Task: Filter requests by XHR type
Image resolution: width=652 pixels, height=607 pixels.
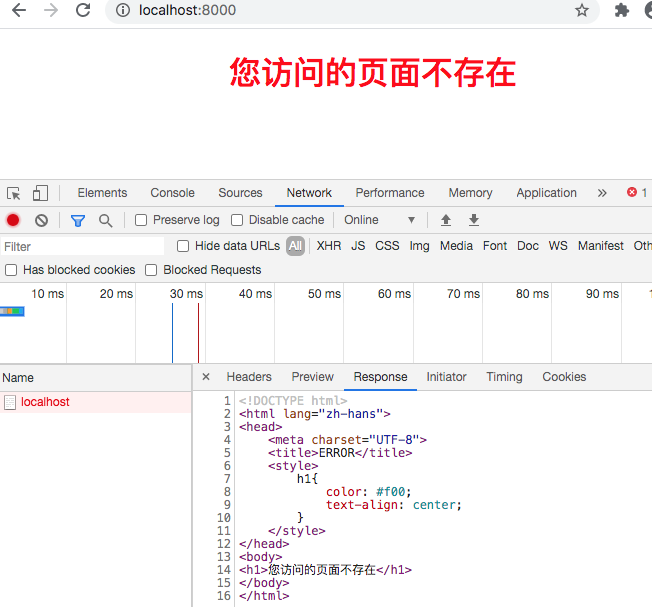Action: click(329, 246)
